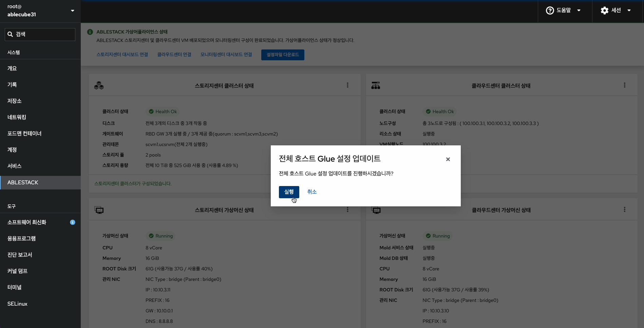Click the VM monitor icon on 클라우드센터 가상머신 card
The image size is (644, 328).
(376, 210)
